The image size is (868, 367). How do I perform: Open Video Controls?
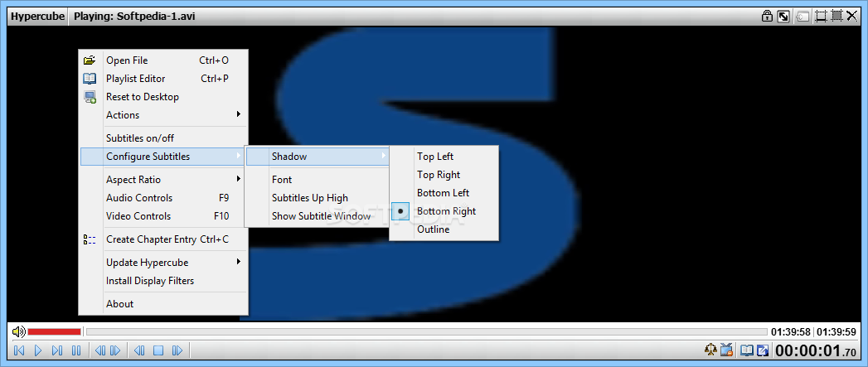tap(163, 216)
